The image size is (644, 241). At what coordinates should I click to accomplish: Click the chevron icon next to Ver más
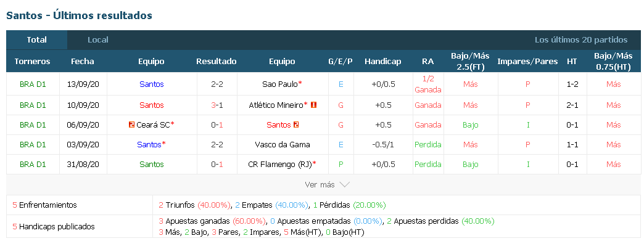[345, 185]
